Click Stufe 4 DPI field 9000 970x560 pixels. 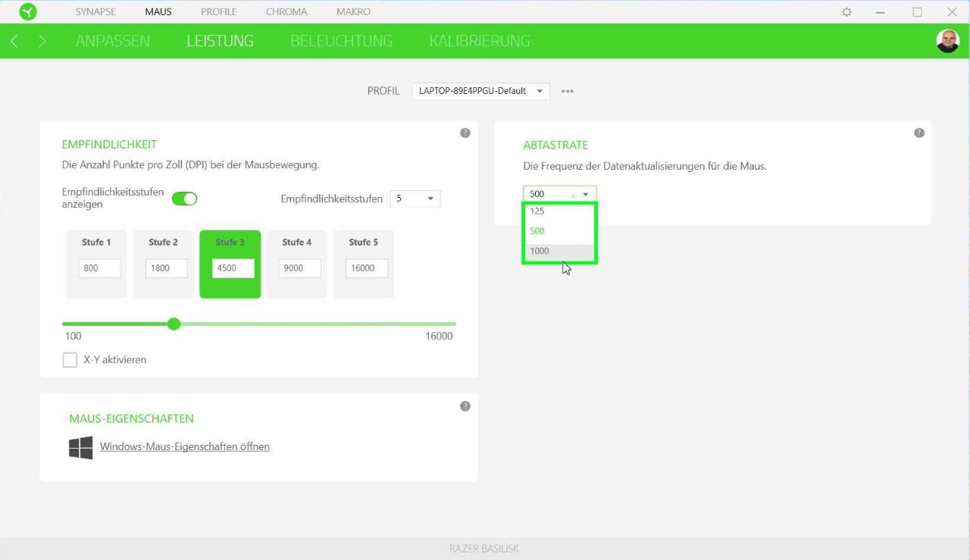[x=300, y=268]
